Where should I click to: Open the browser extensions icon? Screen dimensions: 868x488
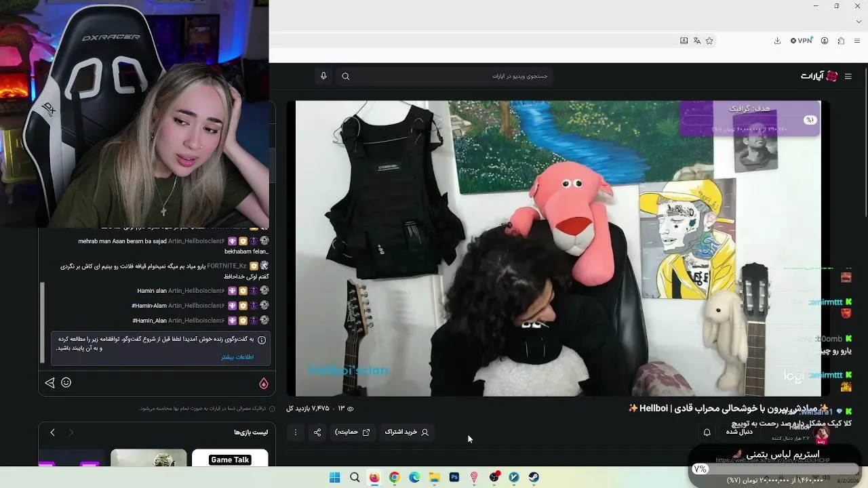point(841,41)
